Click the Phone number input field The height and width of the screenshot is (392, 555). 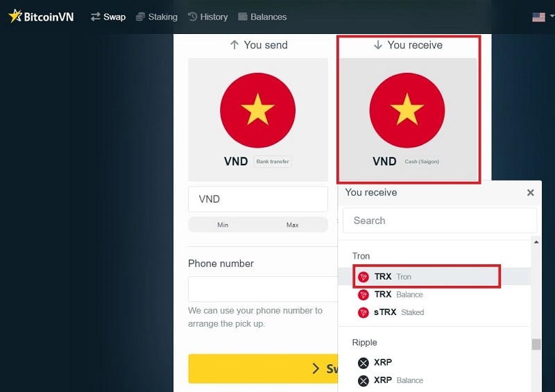tap(263, 289)
